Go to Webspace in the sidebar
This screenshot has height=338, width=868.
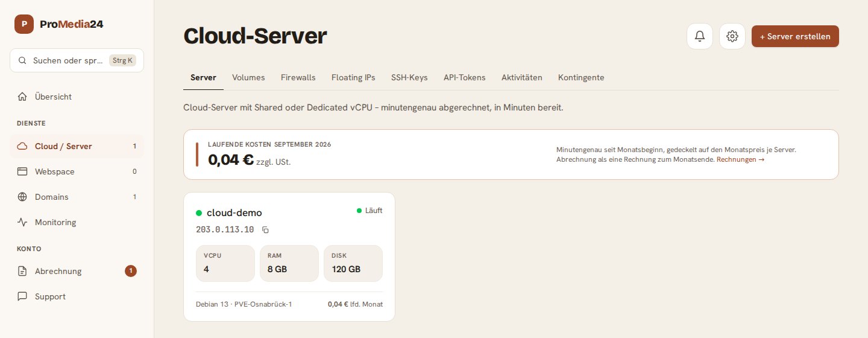[77, 171]
